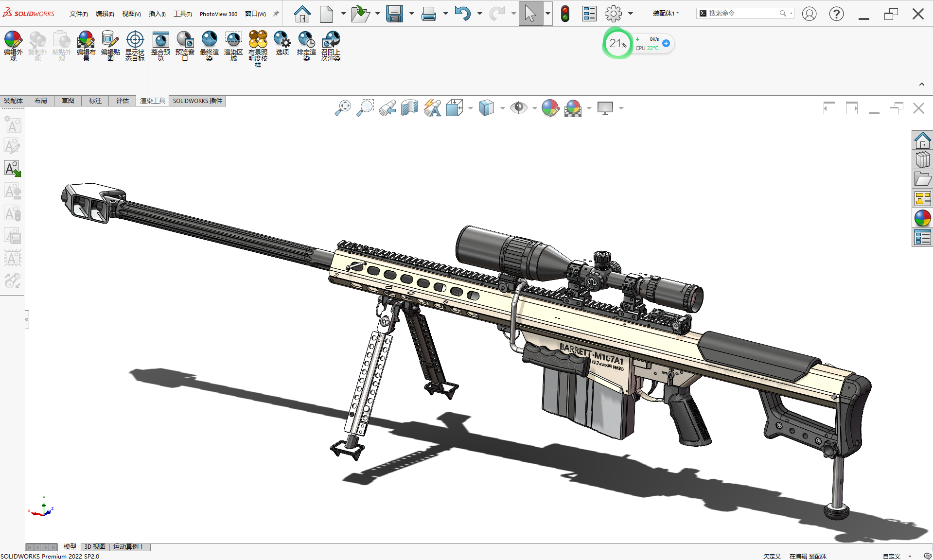This screenshot has height=560, width=933.
Task: Expand the Display Style dropdown arrow
Action: coord(502,108)
